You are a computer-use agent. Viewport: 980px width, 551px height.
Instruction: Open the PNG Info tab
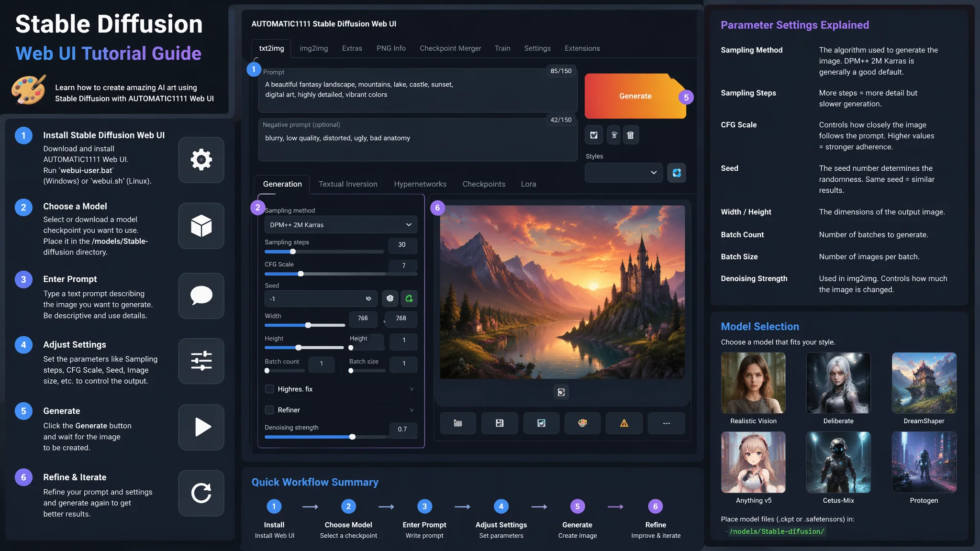391,48
